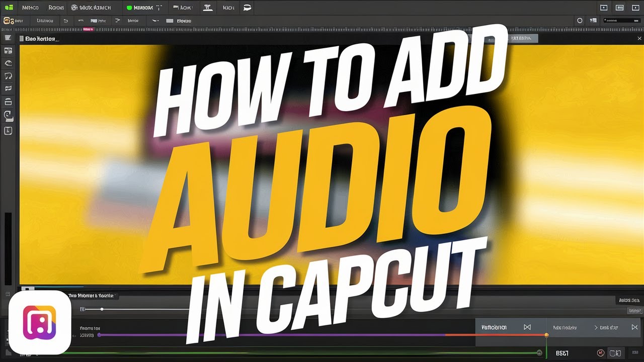Click the green grid icon in top bar
644x362 pixels.
click(x=9, y=8)
